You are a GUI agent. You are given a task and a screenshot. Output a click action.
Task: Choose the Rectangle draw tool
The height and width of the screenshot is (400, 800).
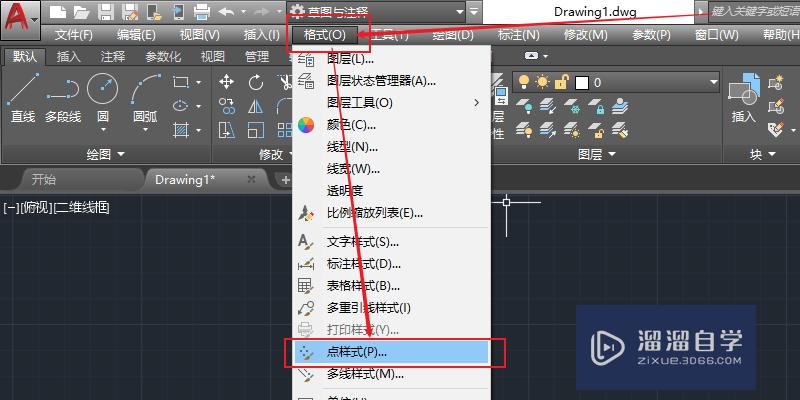tap(181, 82)
